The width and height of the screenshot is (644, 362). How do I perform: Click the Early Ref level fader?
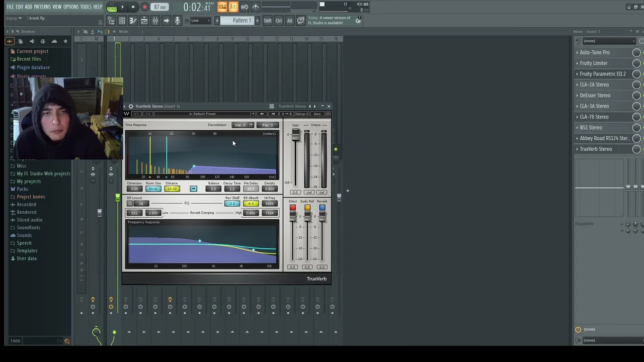point(307,216)
